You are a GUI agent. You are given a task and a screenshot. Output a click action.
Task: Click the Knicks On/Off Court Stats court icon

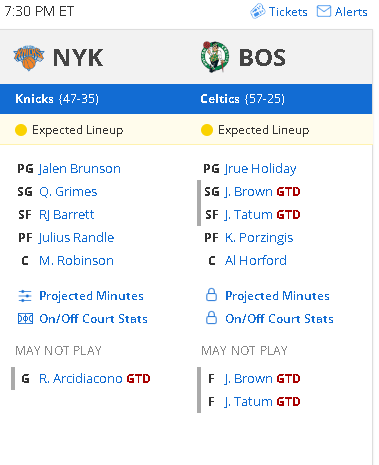(x=25, y=319)
